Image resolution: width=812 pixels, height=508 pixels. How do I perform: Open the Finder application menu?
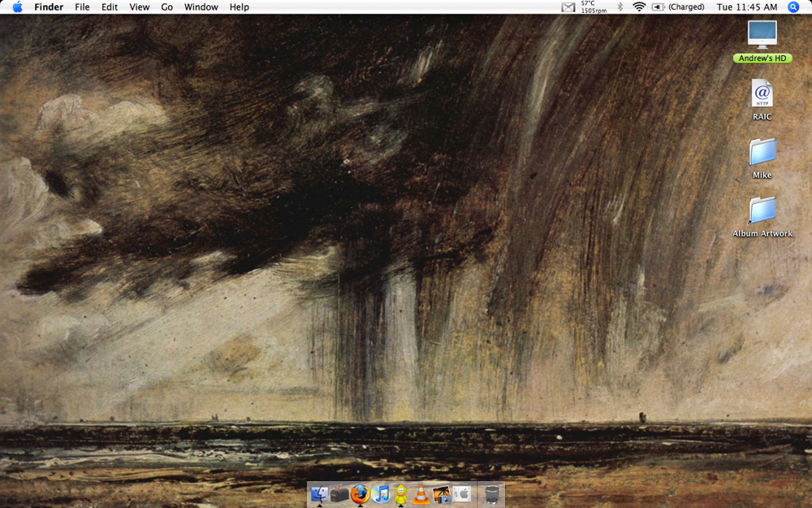point(49,7)
